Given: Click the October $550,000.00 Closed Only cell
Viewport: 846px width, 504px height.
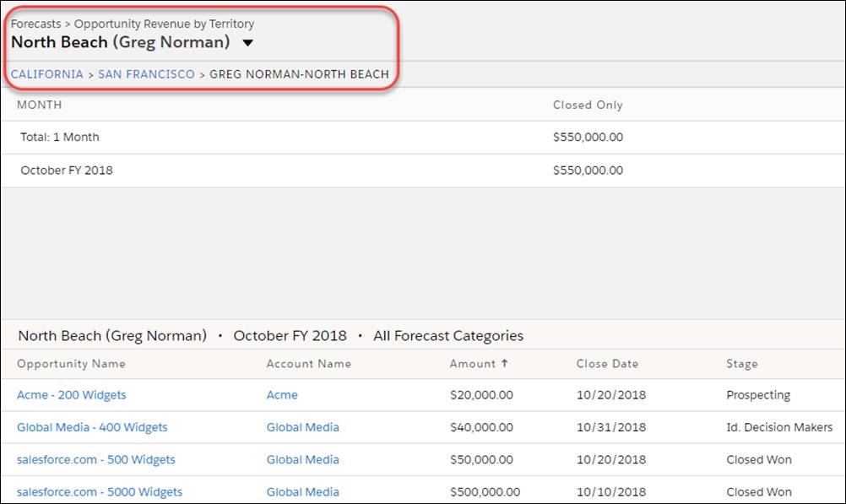Looking at the screenshot, I should (588, 171).
